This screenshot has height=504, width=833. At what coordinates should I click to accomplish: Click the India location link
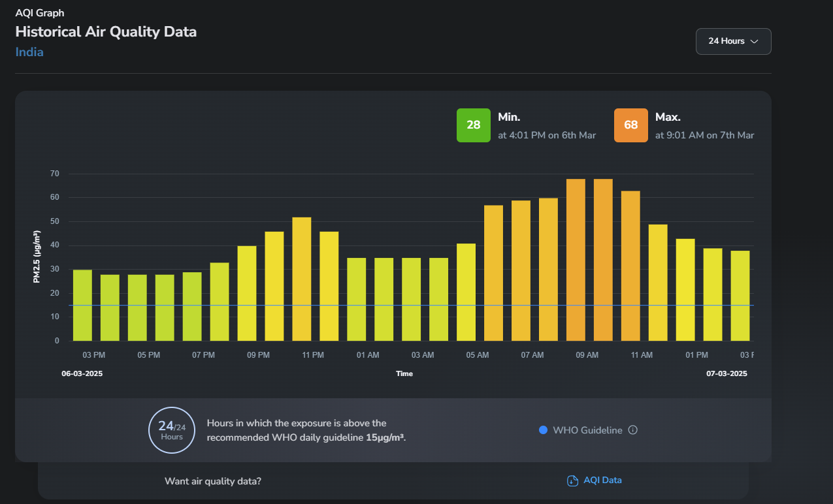coord(29,52)
